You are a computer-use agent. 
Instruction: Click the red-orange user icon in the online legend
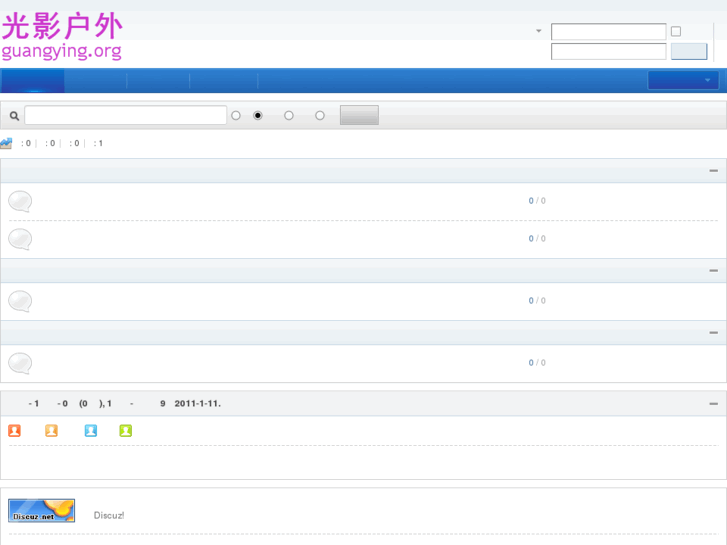tap(14, 431)
